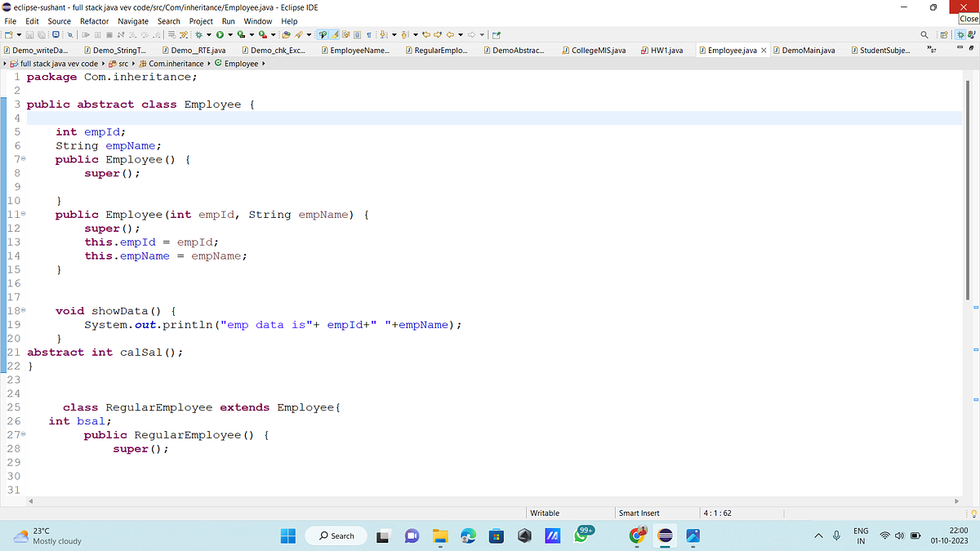Expand the Com.inheritance breadcrumb chevron
The image size is (980, 551).
[208, 63]
